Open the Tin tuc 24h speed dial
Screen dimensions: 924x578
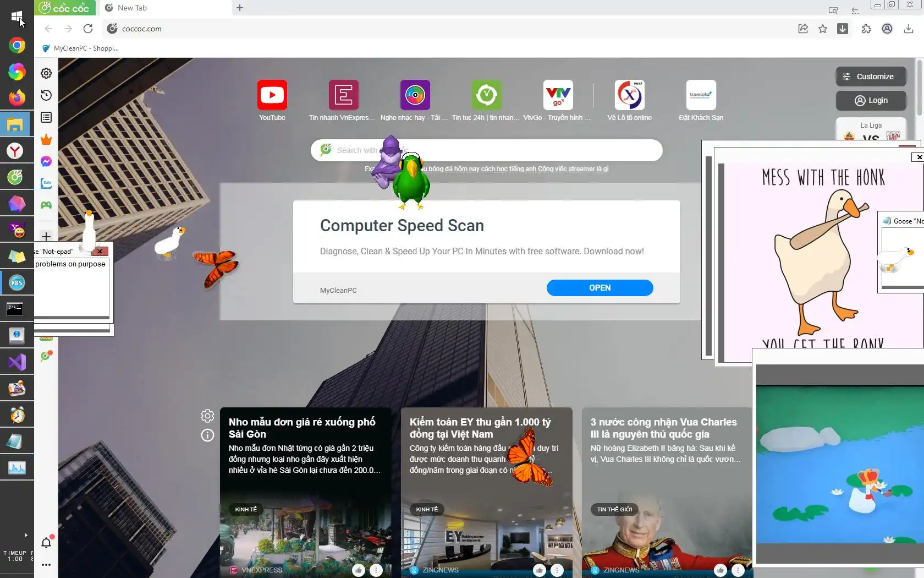pos(486,101)
